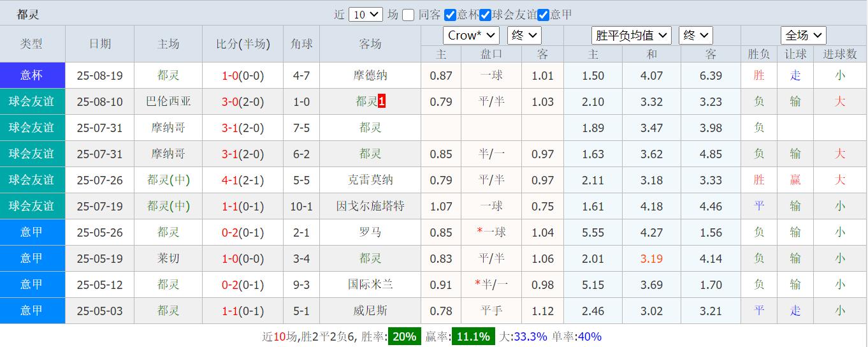This screenshot has height=347, width=868.
Task: Click the 巴伦西亚 home team link
Action: (168, 101)
